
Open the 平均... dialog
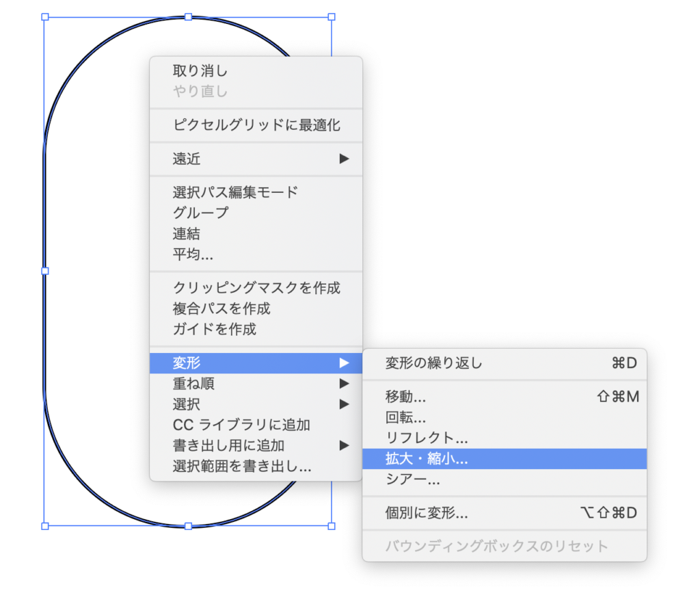193,254
